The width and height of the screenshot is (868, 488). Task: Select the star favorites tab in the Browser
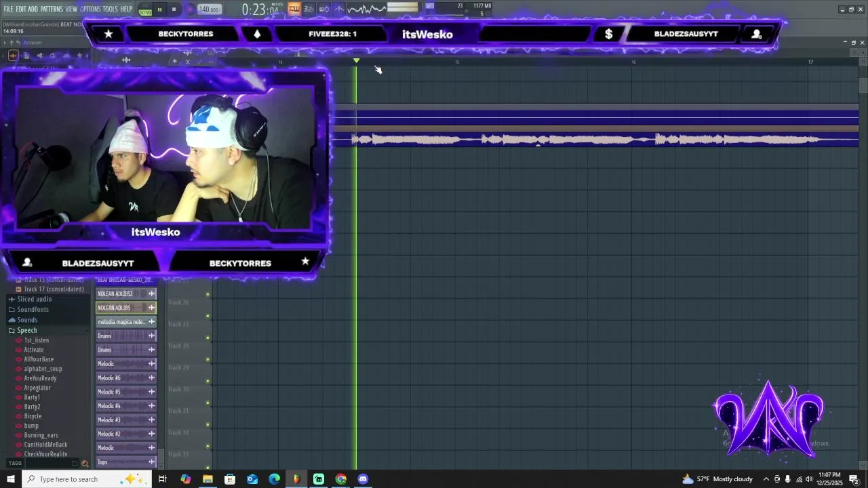(x=79, y=56)
